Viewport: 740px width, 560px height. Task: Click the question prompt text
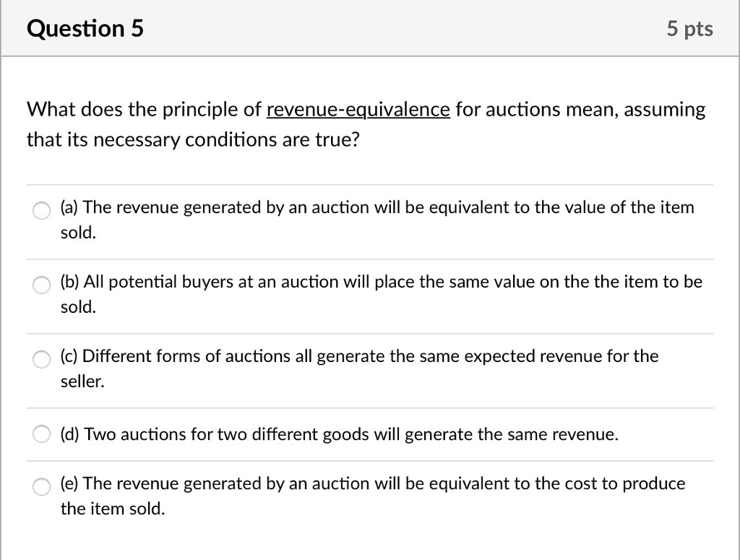coord(366,124)
